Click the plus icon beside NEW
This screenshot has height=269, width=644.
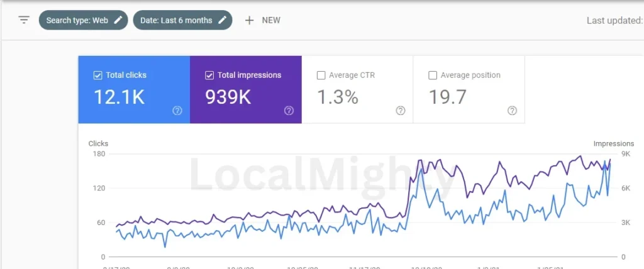pyautogui.click(x=249, y=20)
